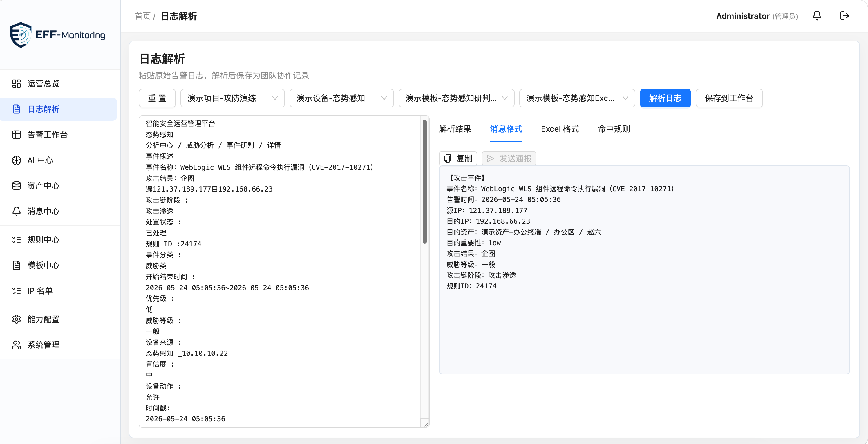Screen dimensions: 868x444
Task: Click the 【攻击事件】 heading in the output
Action: coord(467,178)
